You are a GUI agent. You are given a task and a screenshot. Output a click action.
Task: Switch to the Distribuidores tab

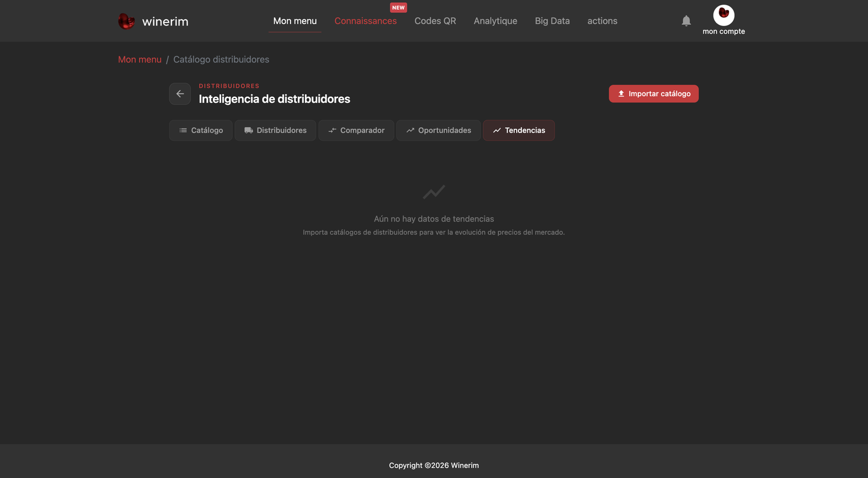[x=275, y=130]
